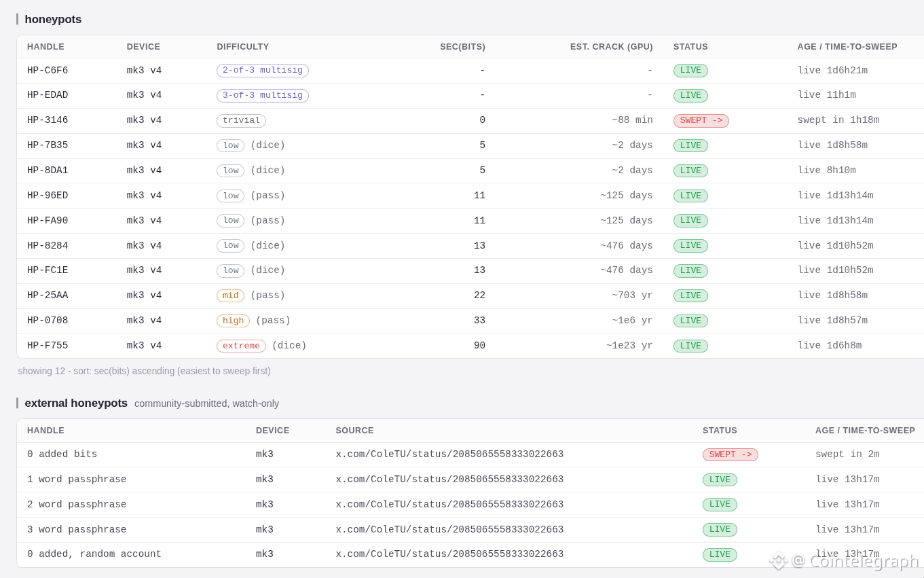The width and height of the screenshot is (924, 578).
Task: Click the trivial difficulty tag
Action: click(x=241, y=121)
